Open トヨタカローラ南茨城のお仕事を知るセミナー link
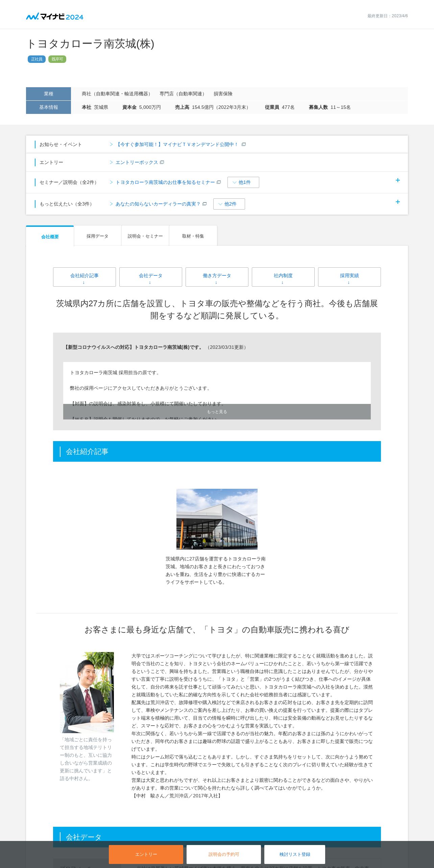Viewport: 434px width, 868px height. 165,182
